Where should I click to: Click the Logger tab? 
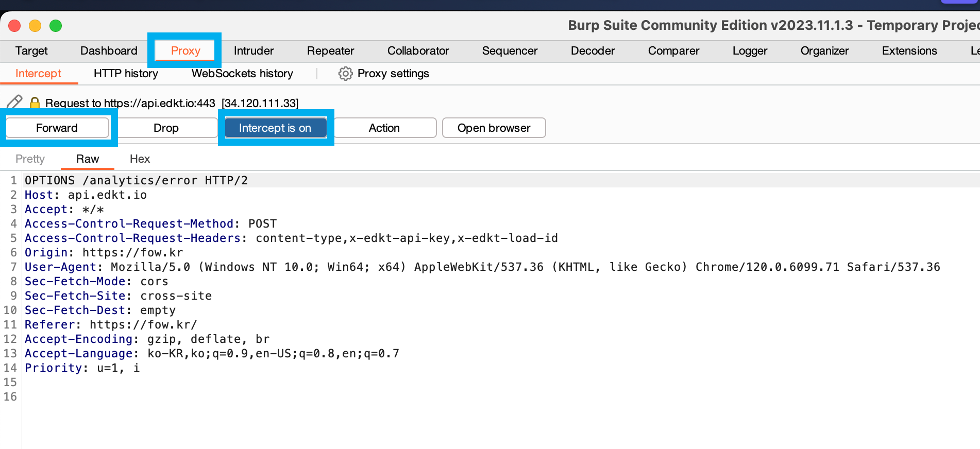point(750,51)
